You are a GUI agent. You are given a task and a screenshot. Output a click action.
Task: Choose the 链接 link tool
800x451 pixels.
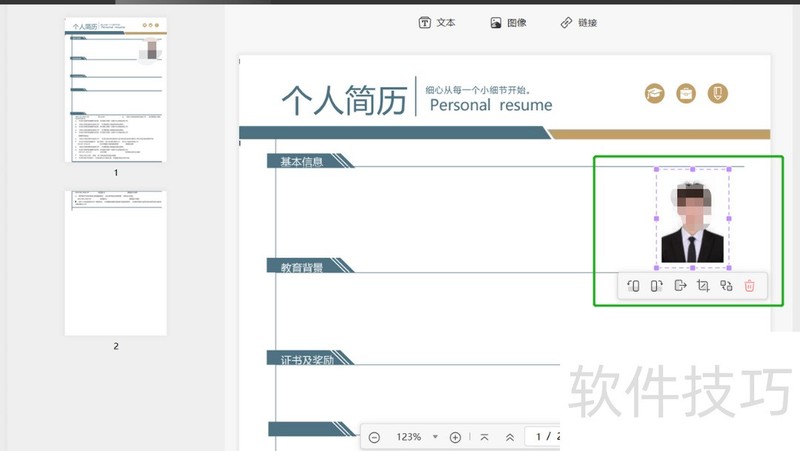tap(579, 22)
